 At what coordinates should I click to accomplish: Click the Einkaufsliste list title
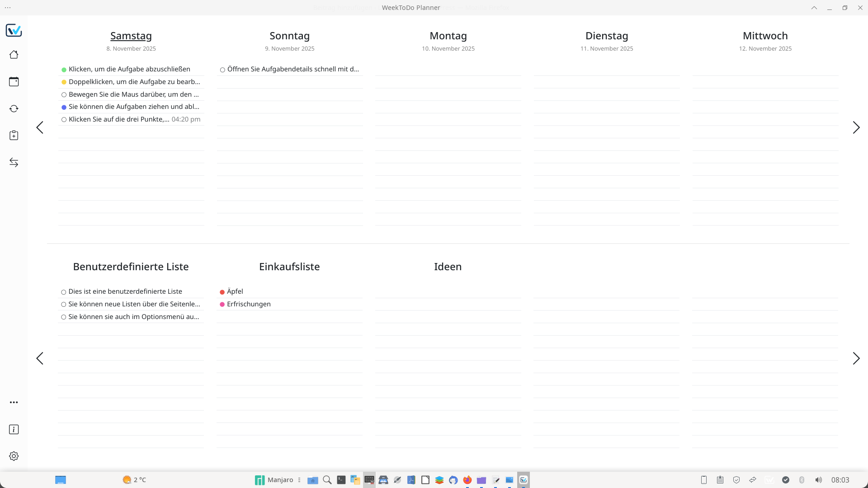click(289, 267)
